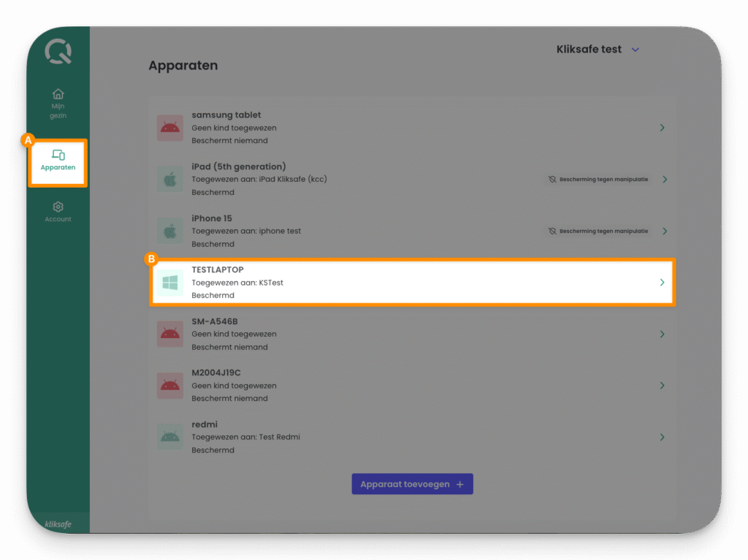Screen dimensions: 748x560
Task: Expand the redmi device row chevron
Action: pyautogui.click(x=662, y=437)
